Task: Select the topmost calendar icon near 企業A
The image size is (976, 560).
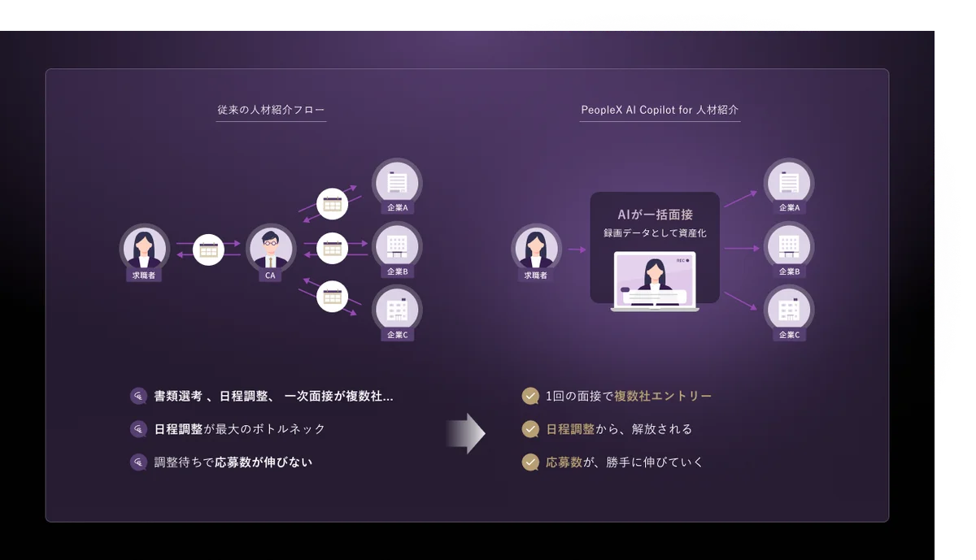Action: (332, 204)
